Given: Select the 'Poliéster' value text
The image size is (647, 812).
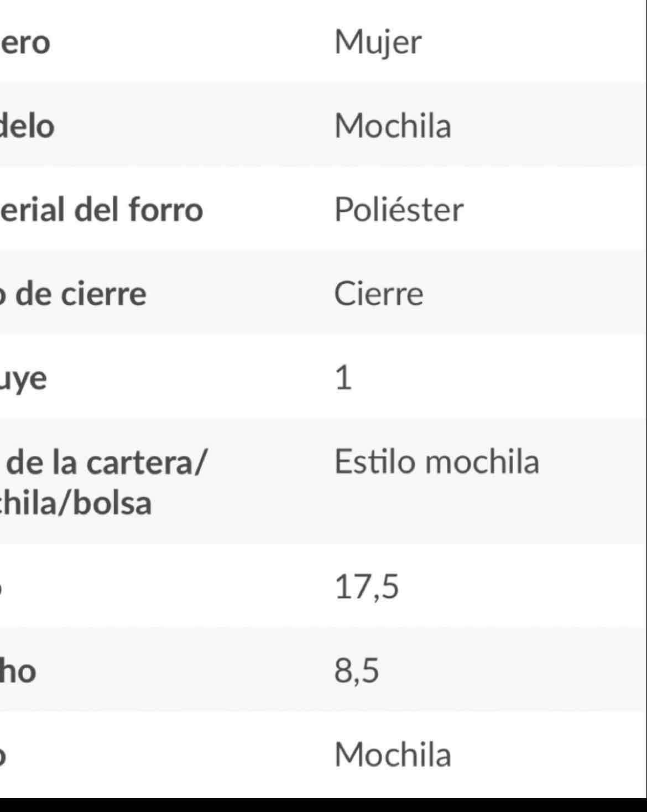Looking at the screenshot, I should (x=398, y=210).
